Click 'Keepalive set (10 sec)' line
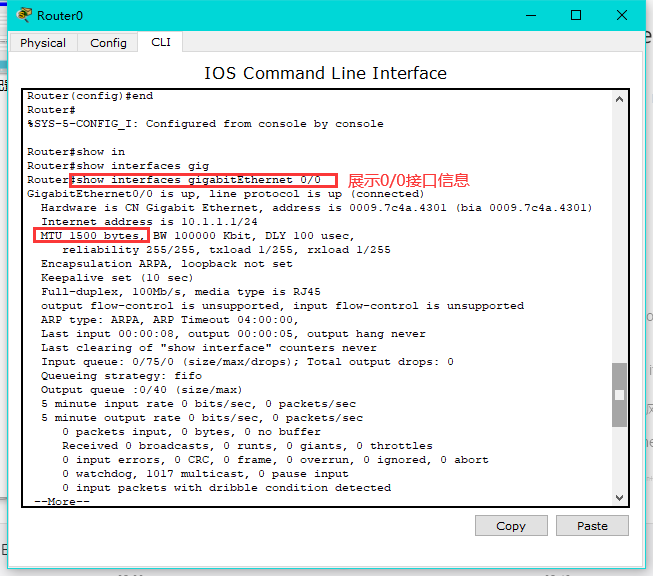The width and height of the screenshot is (653, 576). (117, 278)
